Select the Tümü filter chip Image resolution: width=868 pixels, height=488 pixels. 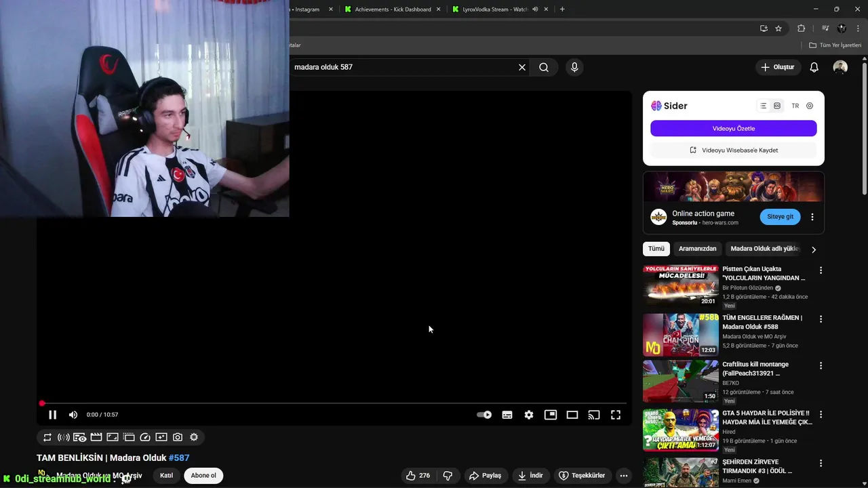(656, 249)
